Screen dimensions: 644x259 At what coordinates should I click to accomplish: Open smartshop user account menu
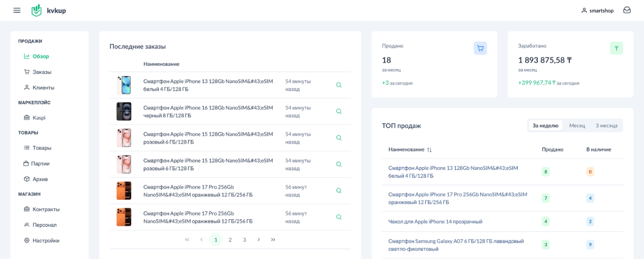coord(597,10)
